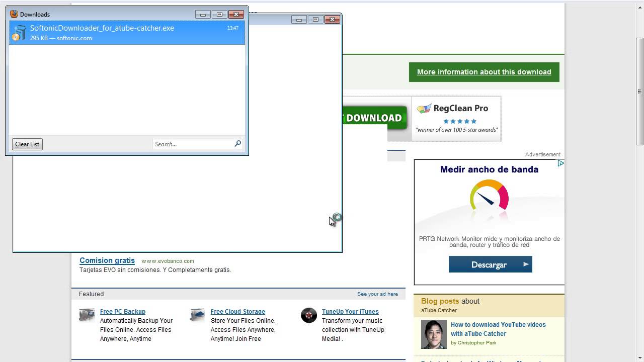This screenshot has height=362, width=644.
Task: Click the RegClean Pro logo icon
Action: pyautogui.click(x=424, y=109)
